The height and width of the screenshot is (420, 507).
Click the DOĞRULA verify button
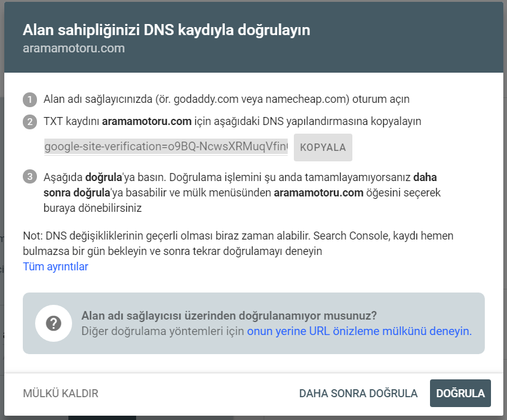[x=460, y=393]
